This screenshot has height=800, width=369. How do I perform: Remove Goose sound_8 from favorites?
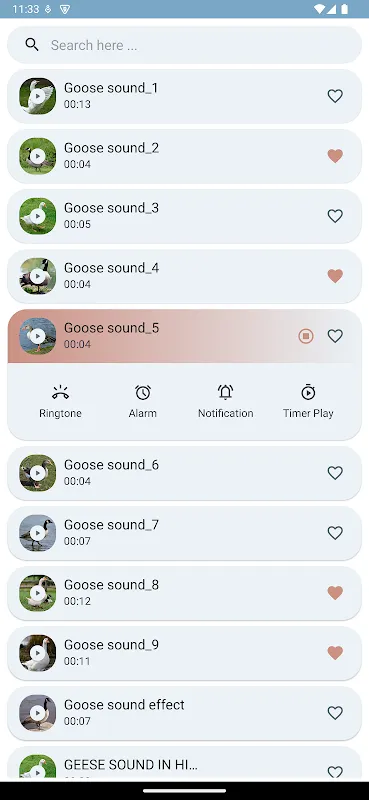point(335,593)
